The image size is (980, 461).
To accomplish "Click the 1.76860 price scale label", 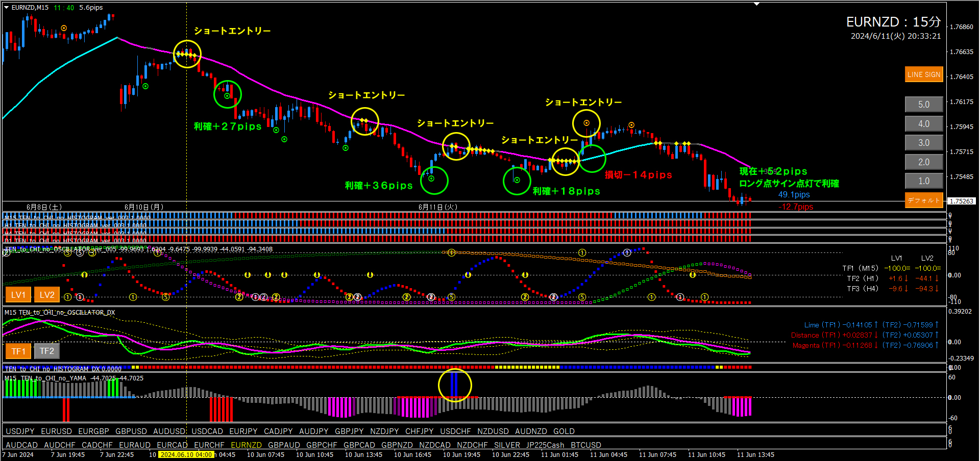I will 961,27.
